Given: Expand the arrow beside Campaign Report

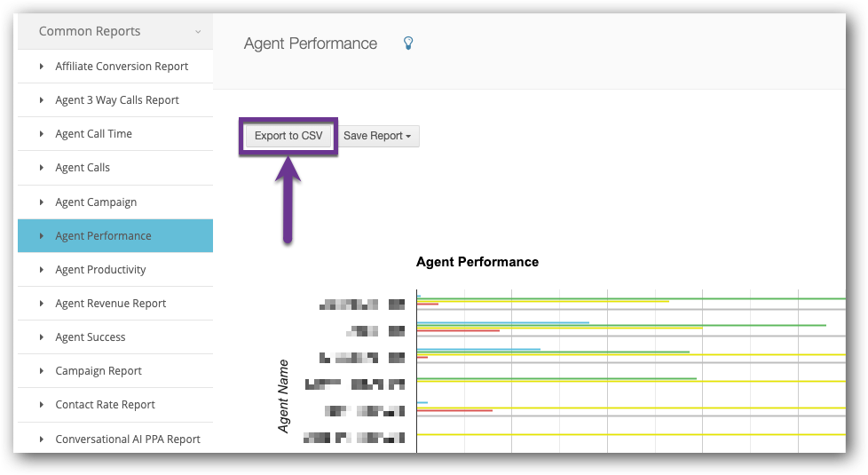Looking at the screenshot, I should click(x=42, y=371).
